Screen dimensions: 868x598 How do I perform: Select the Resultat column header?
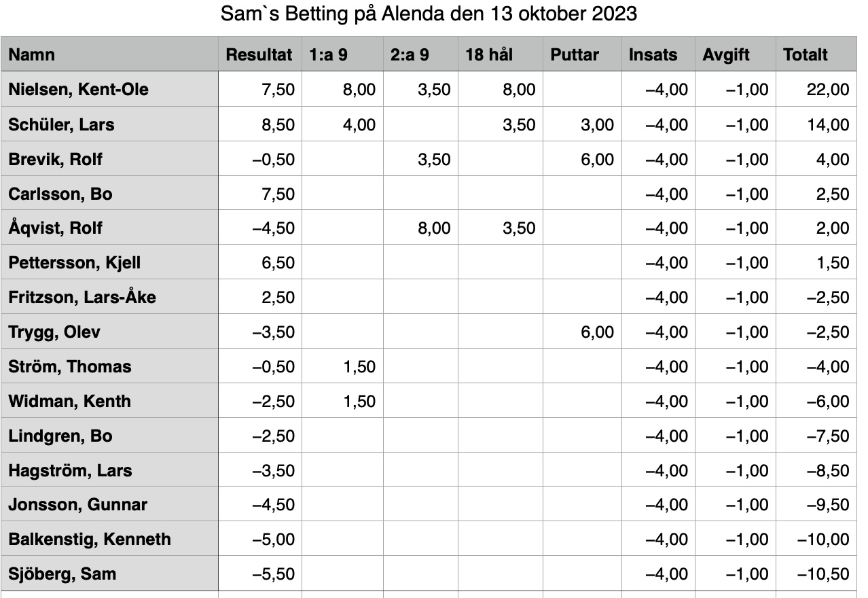pos(259,54)
